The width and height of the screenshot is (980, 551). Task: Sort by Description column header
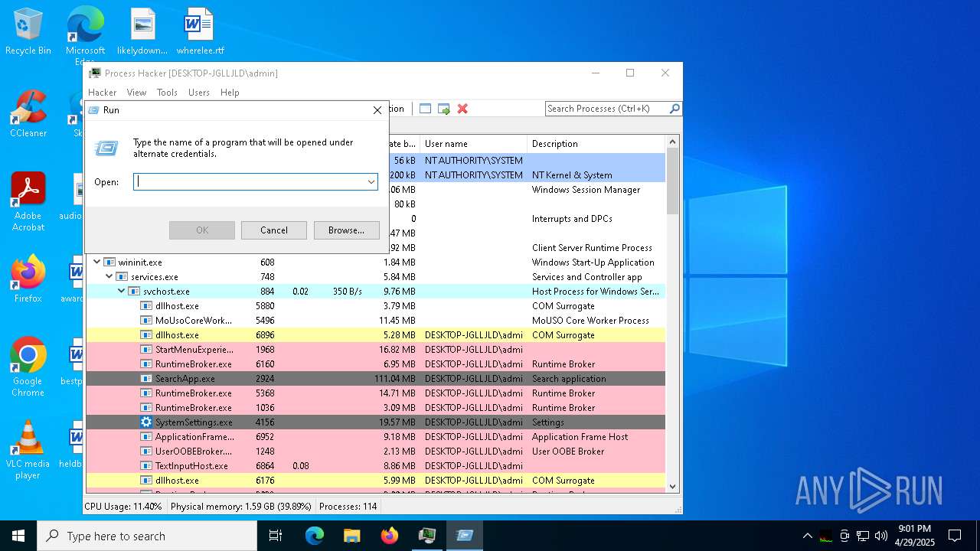pyautogui.click(x=596, y=144)
